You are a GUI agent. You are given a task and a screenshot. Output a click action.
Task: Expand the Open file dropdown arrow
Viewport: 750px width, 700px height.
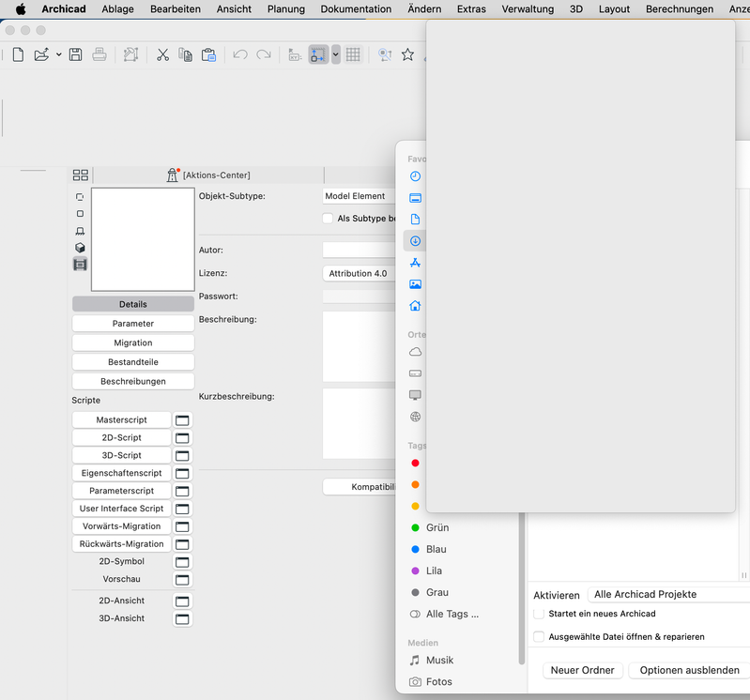coord(58,54)
